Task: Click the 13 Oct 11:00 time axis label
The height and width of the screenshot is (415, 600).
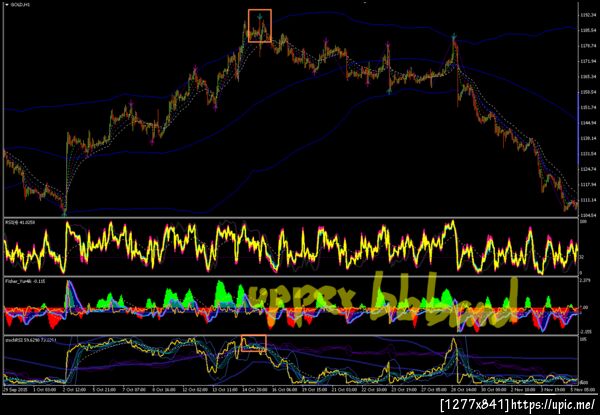Action: coord(227,389)
